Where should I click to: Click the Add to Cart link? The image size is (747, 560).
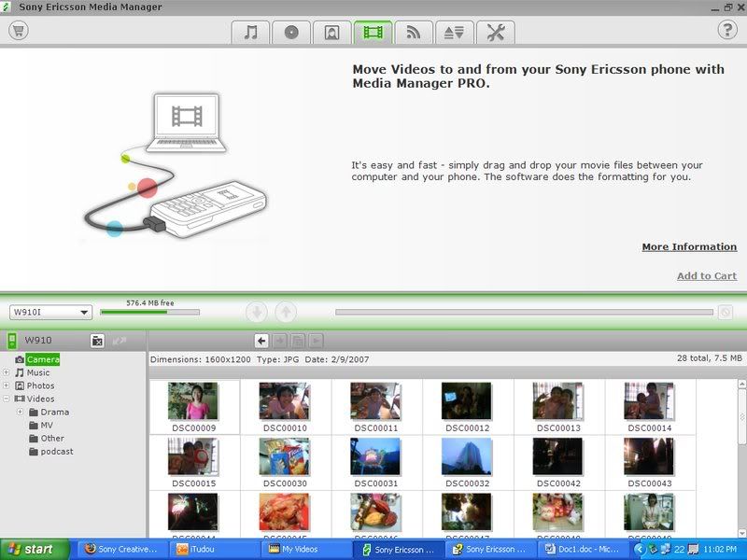(706, 276)
